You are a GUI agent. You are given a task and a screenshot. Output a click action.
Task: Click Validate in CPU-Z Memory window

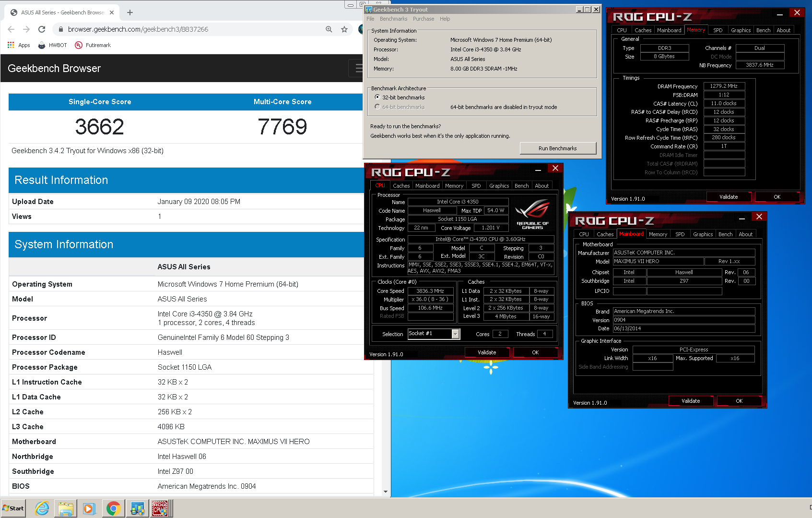pyautogui.click(x=729, y=197)
